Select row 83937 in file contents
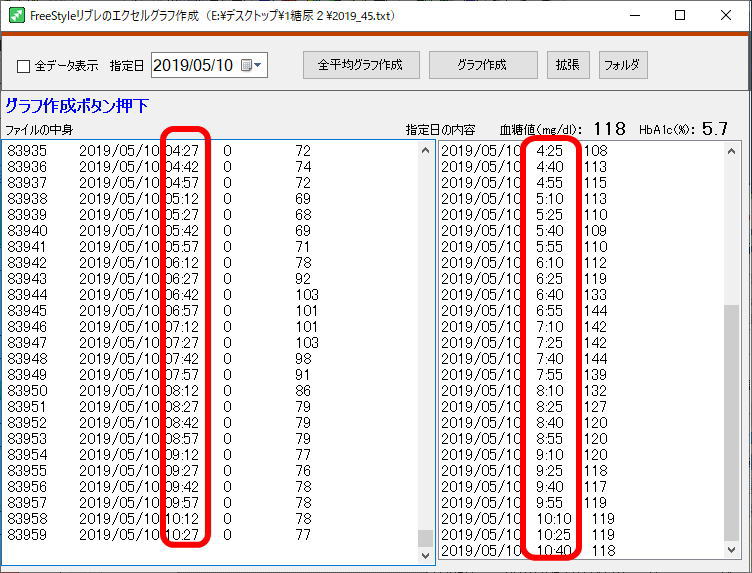This screenshot has width=752, height=573. coord(159,183)
